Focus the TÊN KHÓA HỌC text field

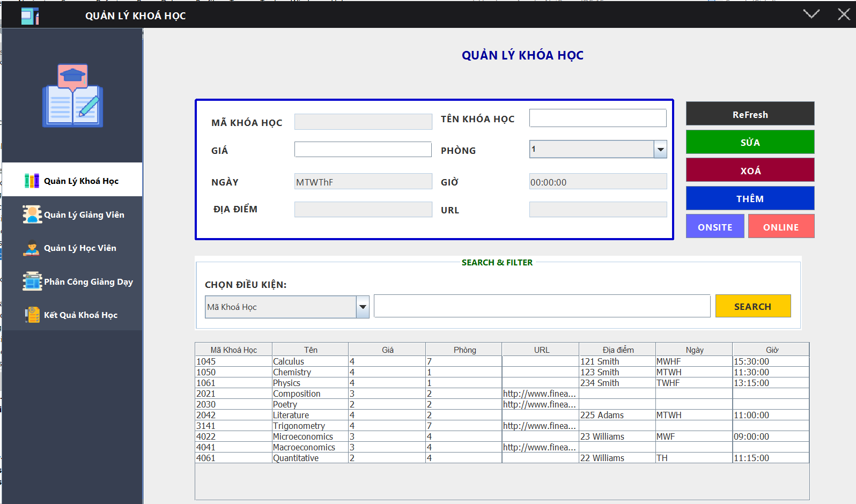(597, 118)
